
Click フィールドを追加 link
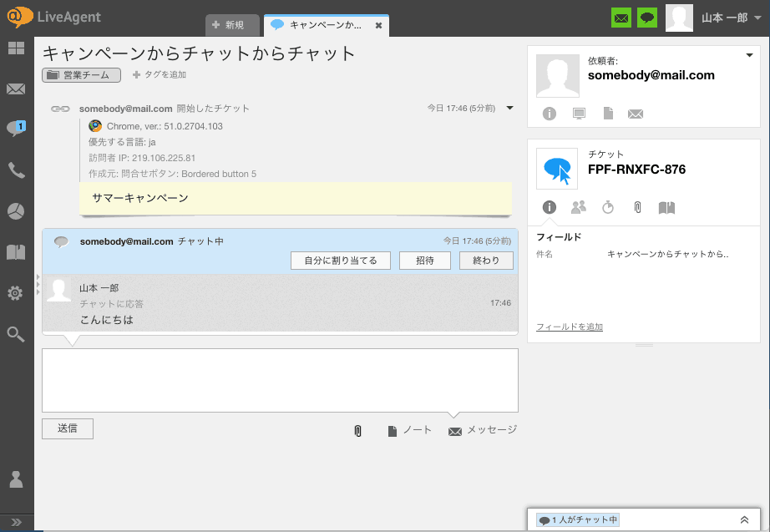coord(570,327)
